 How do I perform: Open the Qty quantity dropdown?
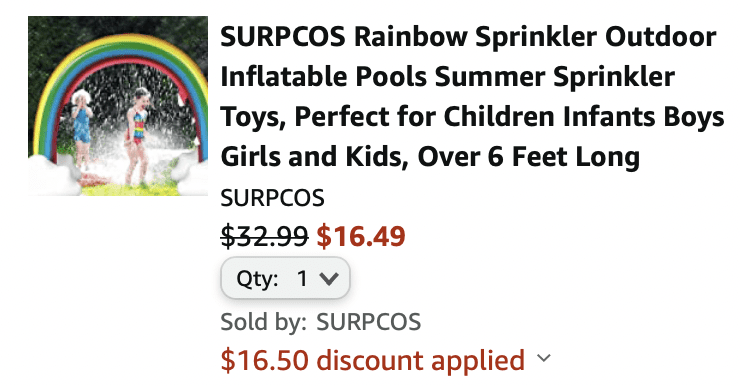pos(286,278)
